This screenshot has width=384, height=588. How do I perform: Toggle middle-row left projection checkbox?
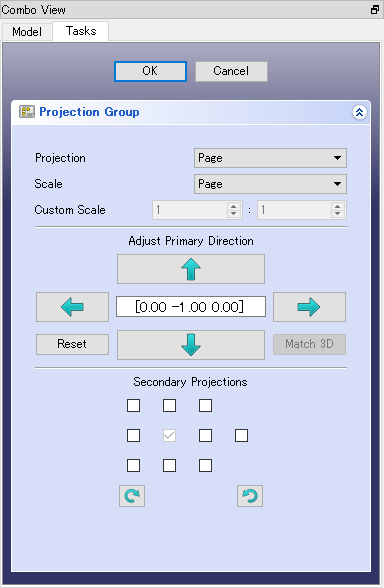click(134, 435)
